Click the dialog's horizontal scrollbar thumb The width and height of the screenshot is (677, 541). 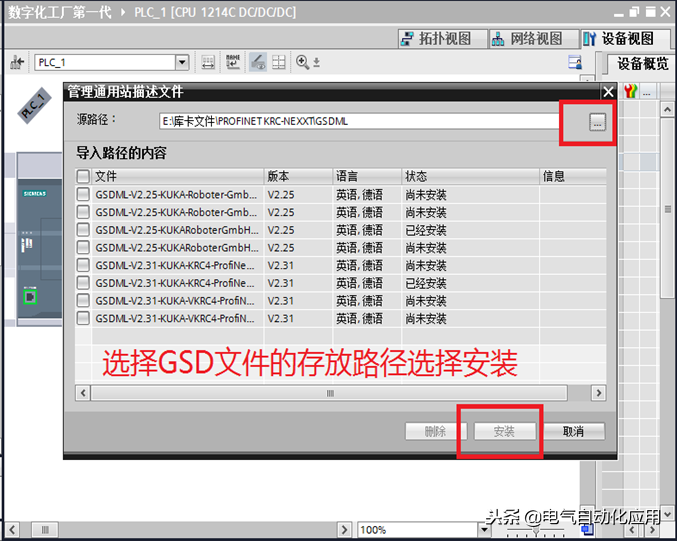329,393
